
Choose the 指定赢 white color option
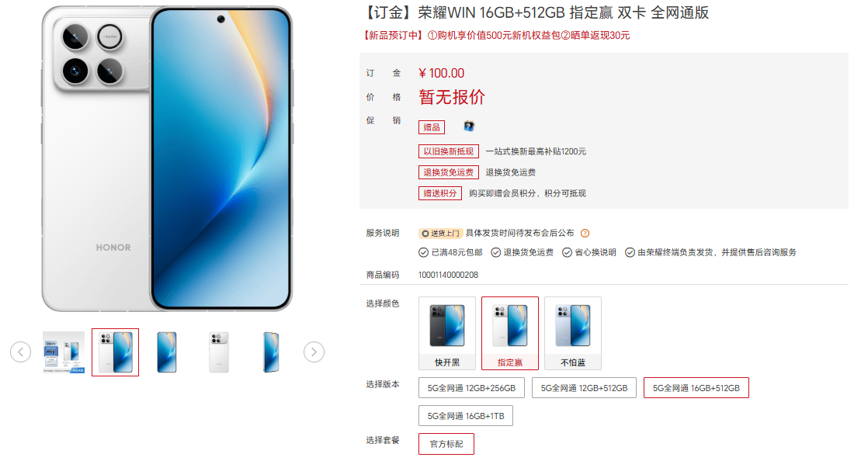510,333
